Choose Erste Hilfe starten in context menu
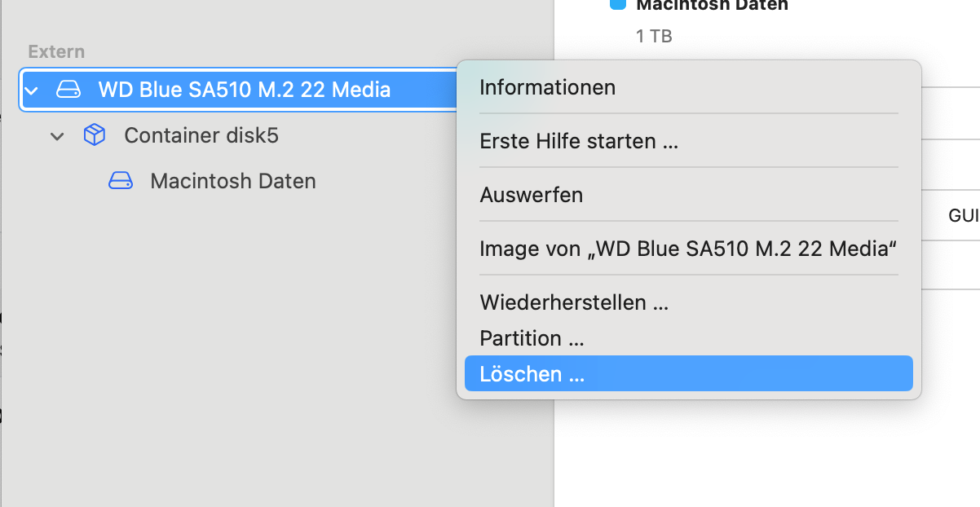980x507 pixels. pyautogui.click(x=579, y=141)
